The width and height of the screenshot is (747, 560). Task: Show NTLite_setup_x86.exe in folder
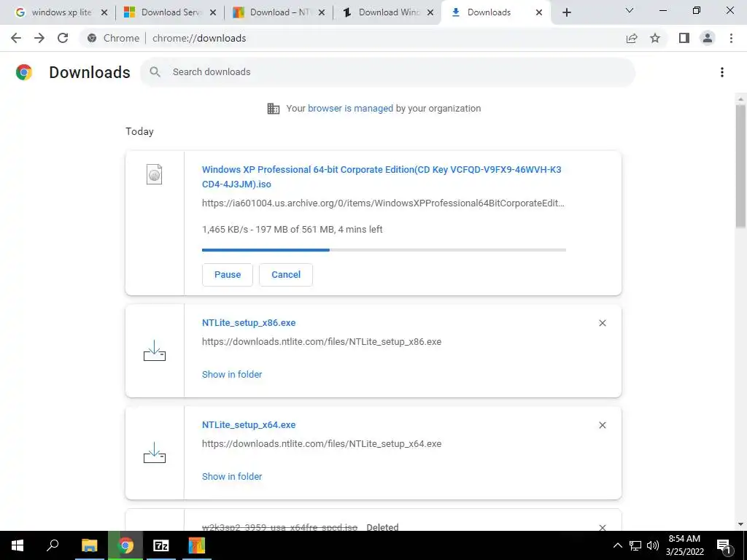click(232, 374)
